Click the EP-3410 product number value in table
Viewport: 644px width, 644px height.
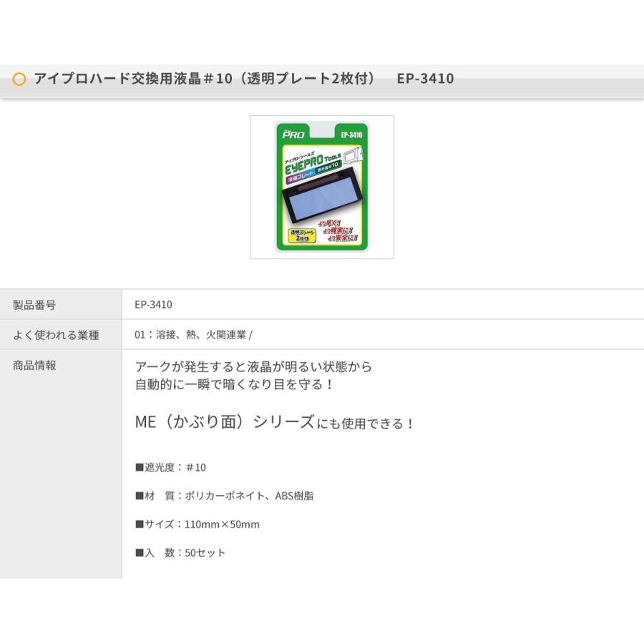click(153, 305)
